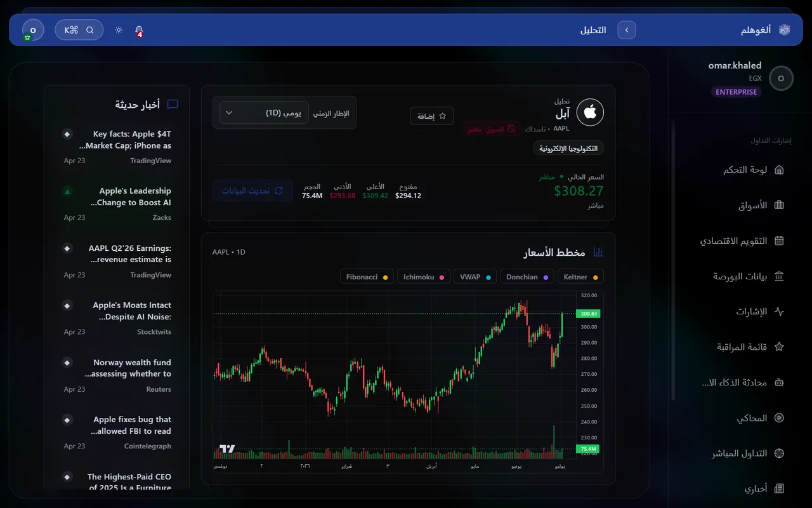The width and height of the screenshot is (812, 508).
Task: Open the daily (1D) timeframe dropdown
Action: 264,112
